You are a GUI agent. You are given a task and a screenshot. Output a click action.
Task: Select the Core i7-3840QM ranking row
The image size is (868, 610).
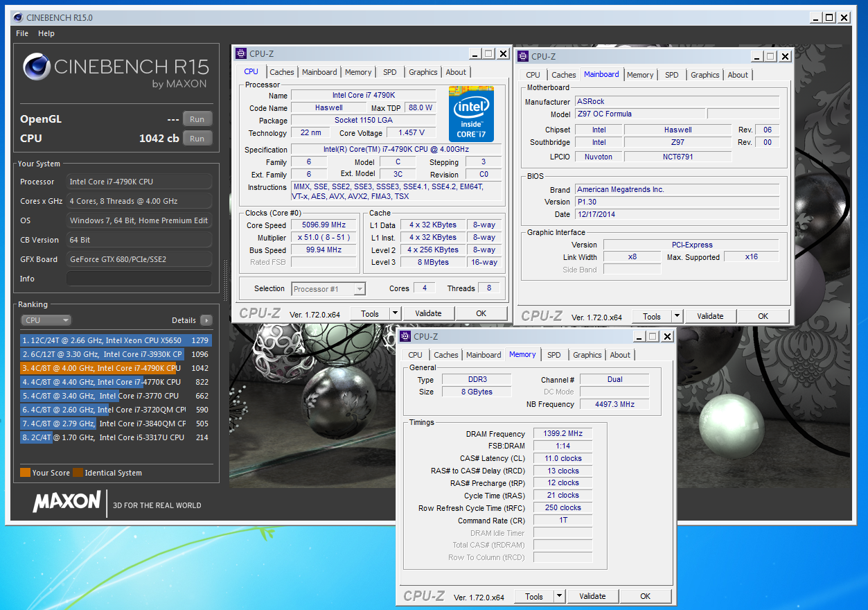pos(116,424)
